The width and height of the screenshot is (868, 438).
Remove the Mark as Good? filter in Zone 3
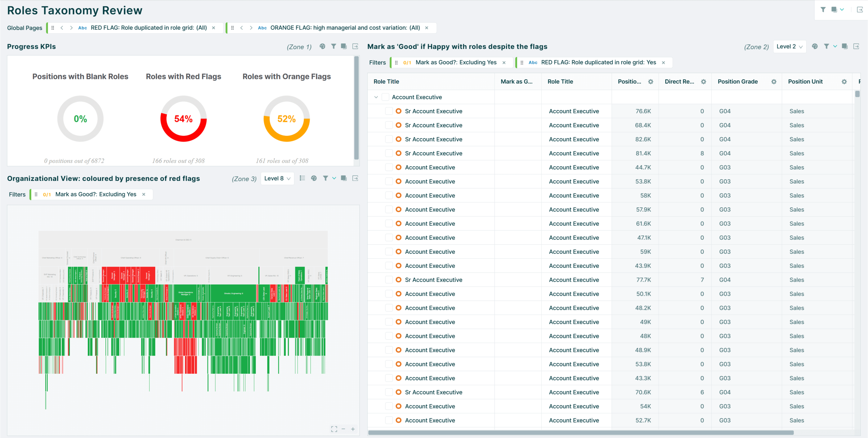(x=144, y=194)
